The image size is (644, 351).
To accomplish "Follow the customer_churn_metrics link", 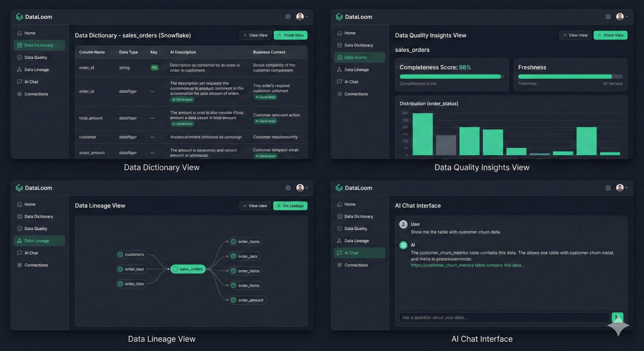I will 468,265.
